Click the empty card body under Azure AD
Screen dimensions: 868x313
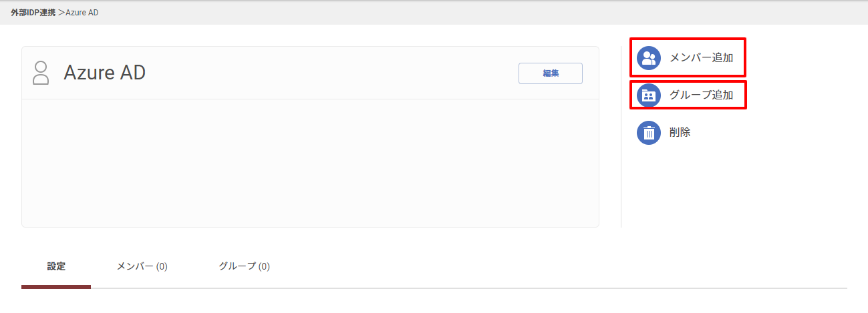tap(310, 163)
